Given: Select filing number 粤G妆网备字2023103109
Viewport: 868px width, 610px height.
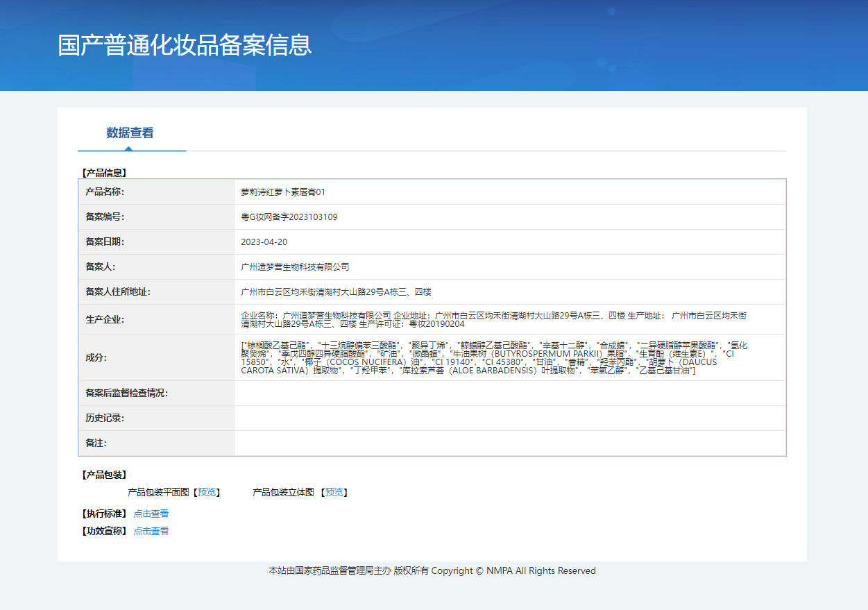Looking at the screenshot, I should click(x=289, y=217).
